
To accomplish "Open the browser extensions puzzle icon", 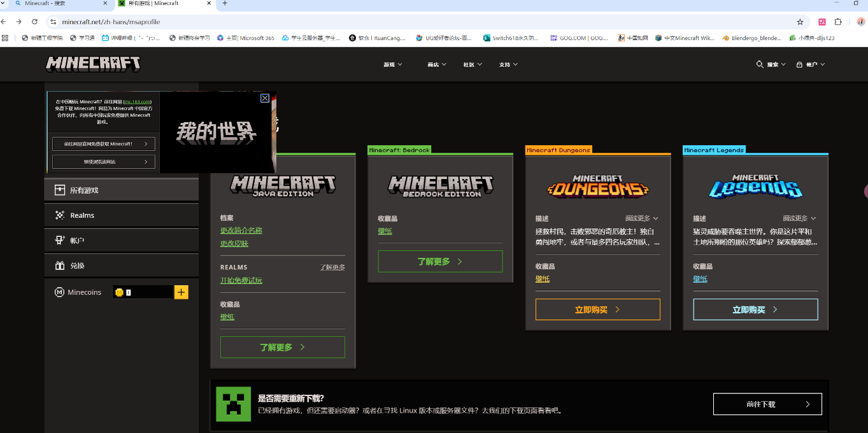I will pos(838,22).
